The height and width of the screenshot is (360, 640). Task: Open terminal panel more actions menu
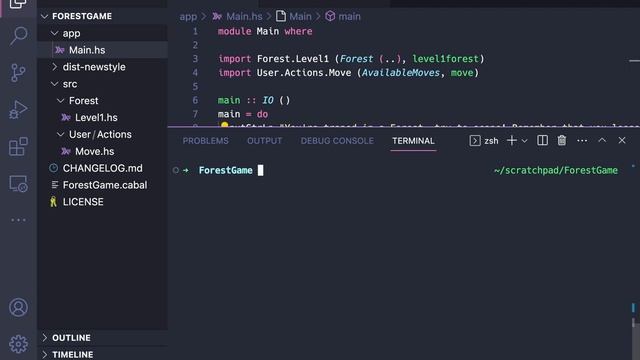tap(582, 141)
